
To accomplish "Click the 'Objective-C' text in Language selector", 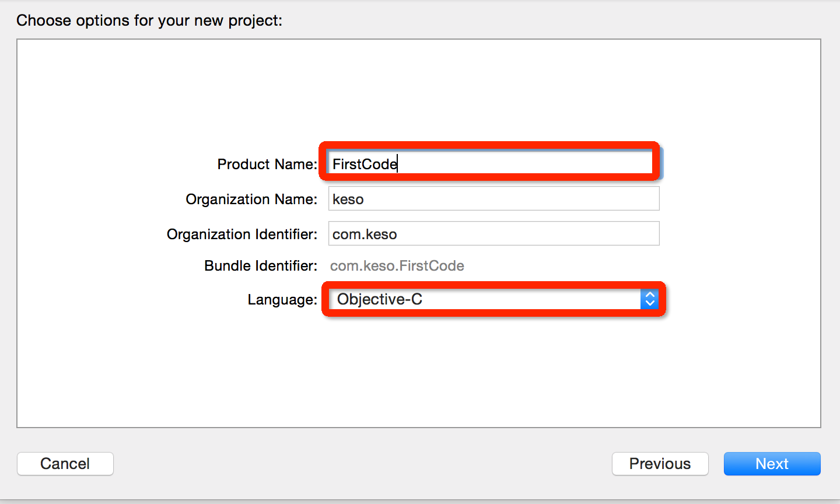I will (379, 299).
